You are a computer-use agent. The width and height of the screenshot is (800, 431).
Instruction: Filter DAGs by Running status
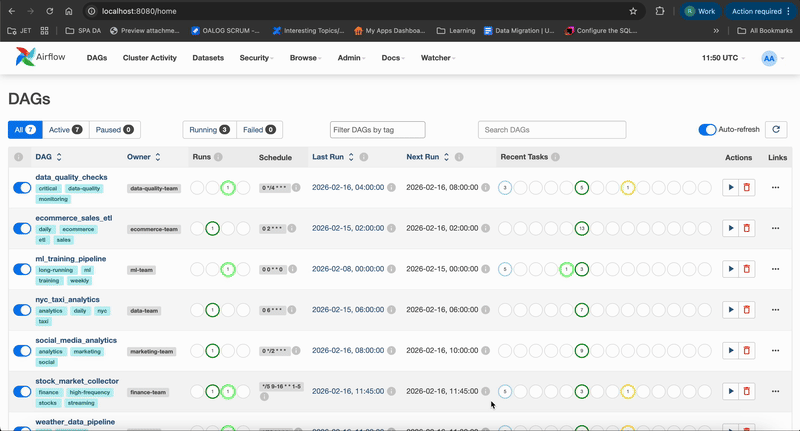(x=209, y=130)
